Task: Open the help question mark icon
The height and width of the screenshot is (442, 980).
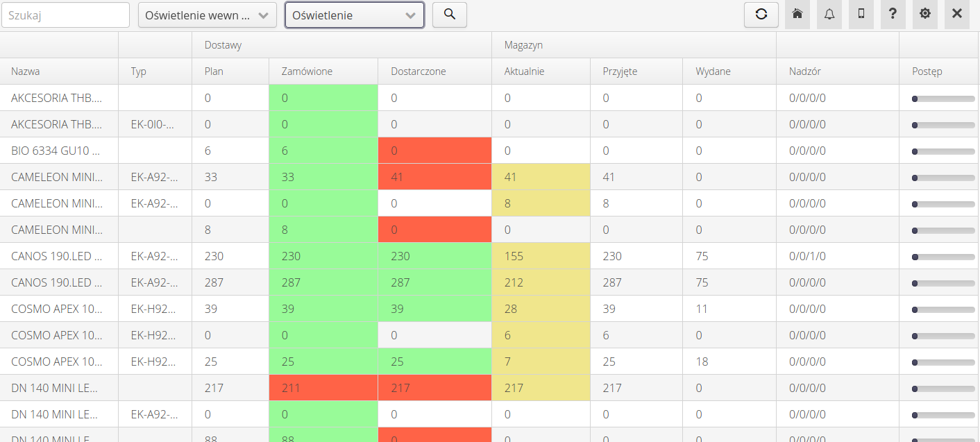Action: [893, 15]
